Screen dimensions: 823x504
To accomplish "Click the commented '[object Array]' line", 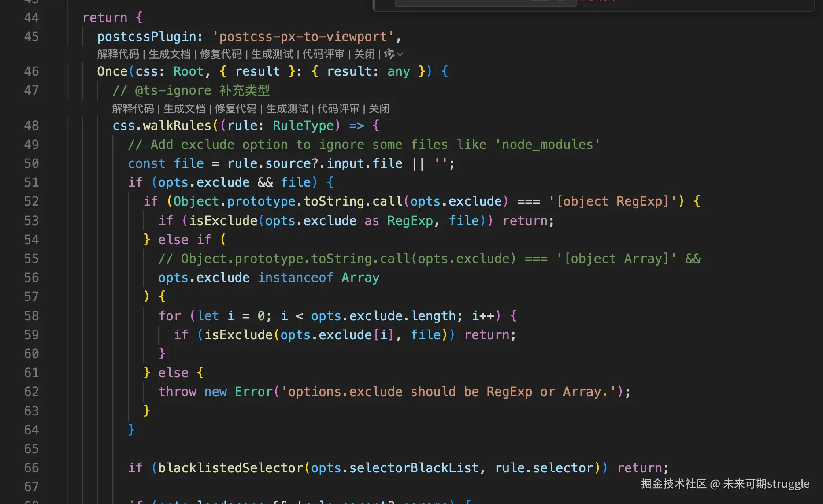I will [x=430, y=259].
